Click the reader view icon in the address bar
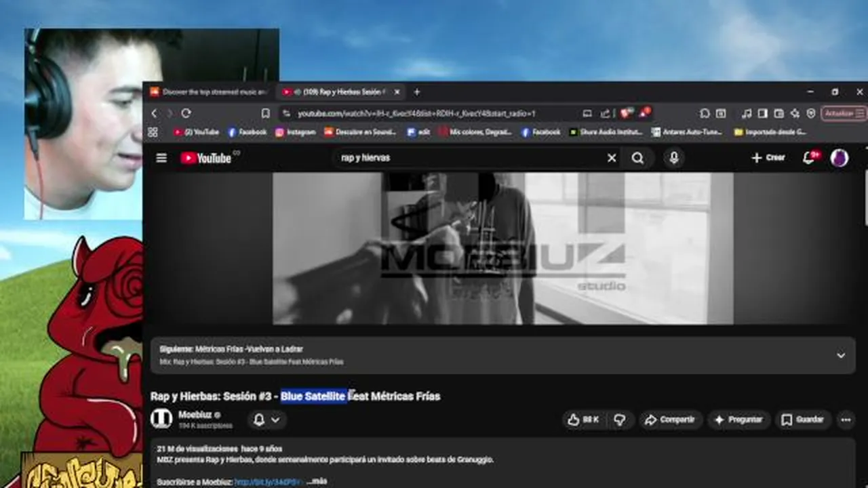Viewport: 868px width, 488px height. pyautogui.click(x=587, y=113)
